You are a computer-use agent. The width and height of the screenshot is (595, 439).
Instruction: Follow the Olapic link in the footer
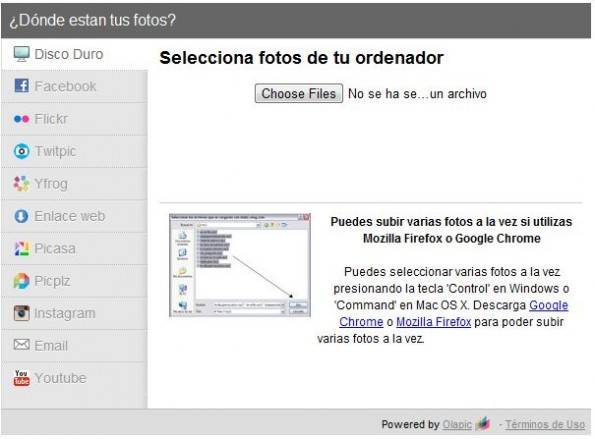tap(457, 424)
